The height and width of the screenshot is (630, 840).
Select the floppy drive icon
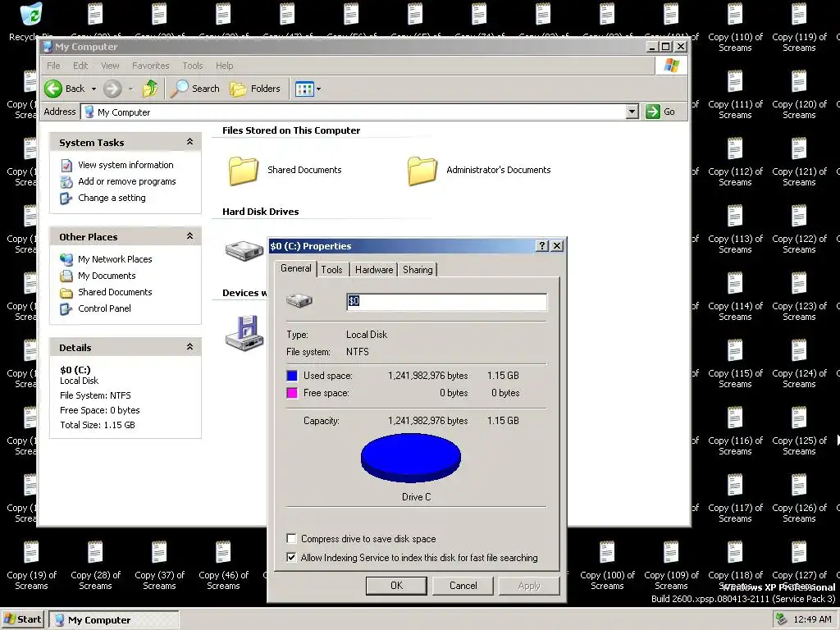(244, 333)
